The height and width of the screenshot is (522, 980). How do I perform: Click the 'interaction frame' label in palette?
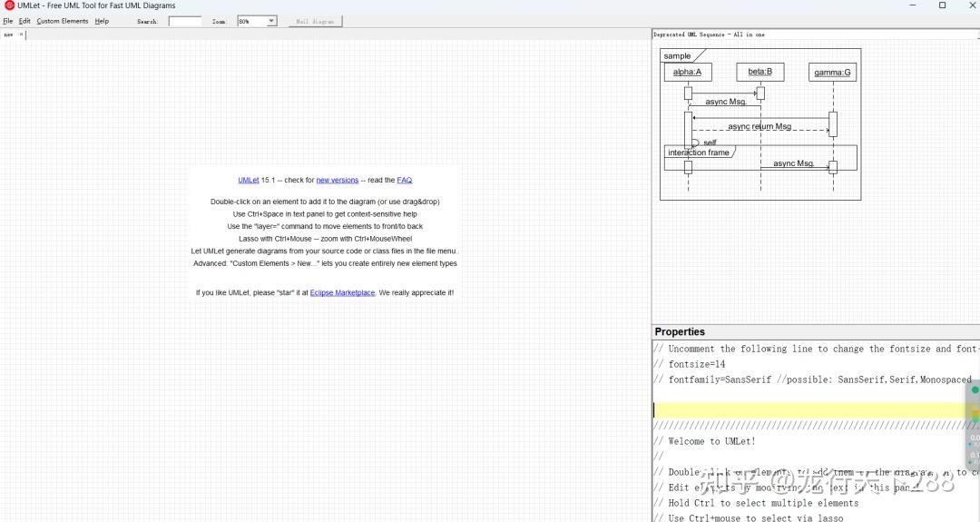(698, 153)
